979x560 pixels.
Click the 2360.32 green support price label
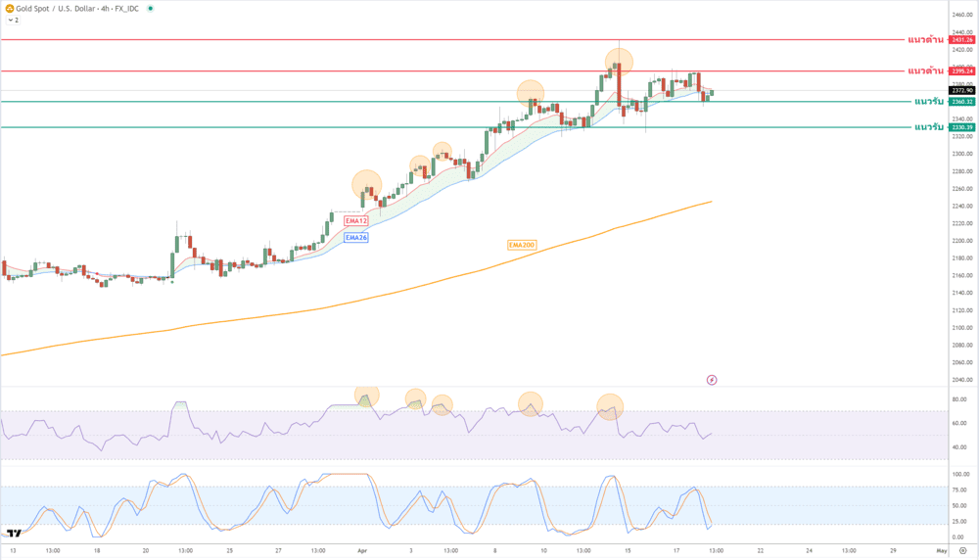click(962, 102)
